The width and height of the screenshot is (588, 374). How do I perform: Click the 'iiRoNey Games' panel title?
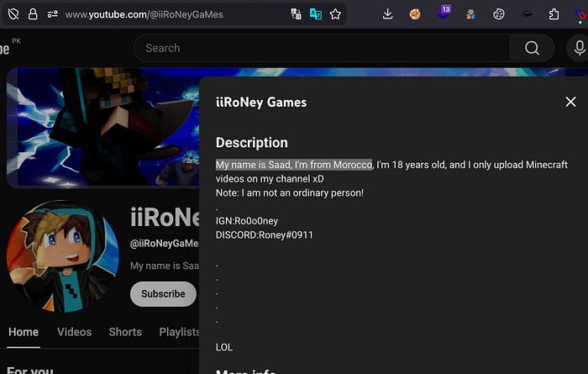tap(261, 102)
